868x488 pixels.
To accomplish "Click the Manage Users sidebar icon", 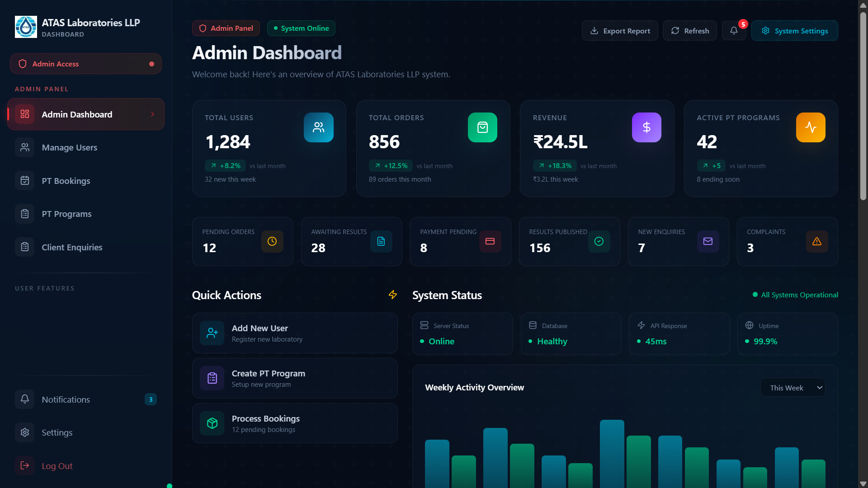I will click(25, 147).
